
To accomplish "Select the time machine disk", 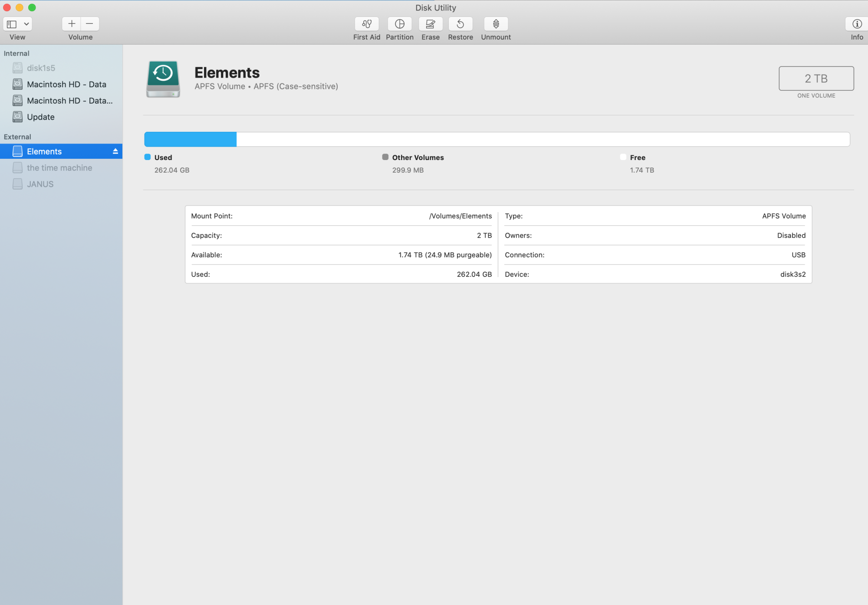I will tap(59, 168).
